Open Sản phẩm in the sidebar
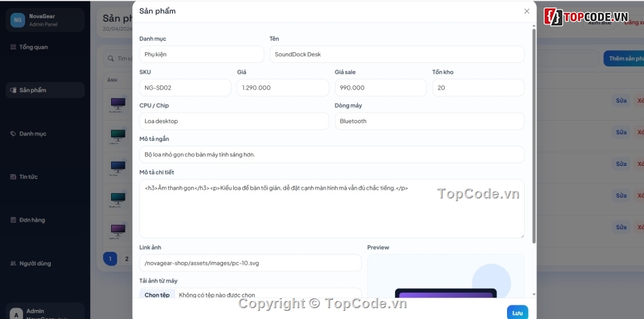Viewport: 644px width, 319px height. pyautogui.click(x=45, y=90)
